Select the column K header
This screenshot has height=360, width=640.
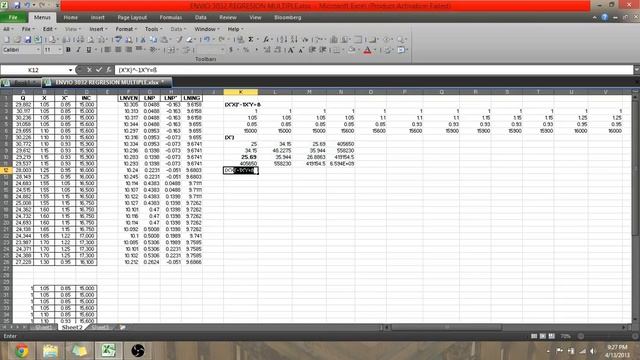241,92
